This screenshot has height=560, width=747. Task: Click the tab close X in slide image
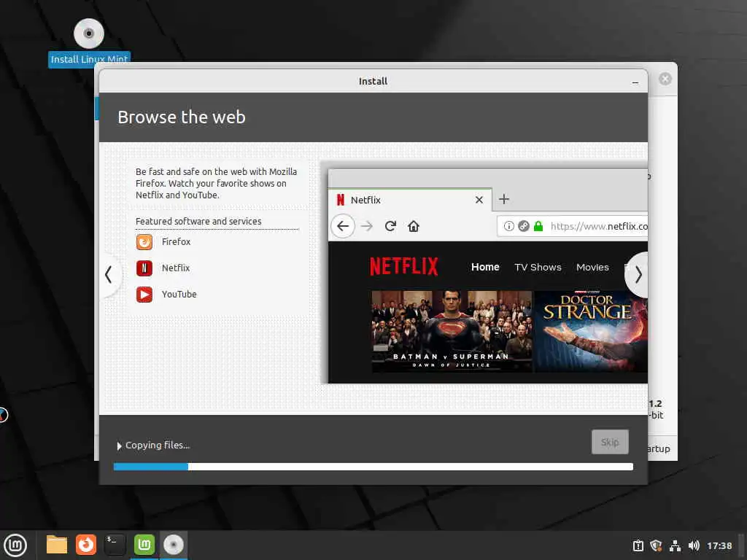click(479, 200)
